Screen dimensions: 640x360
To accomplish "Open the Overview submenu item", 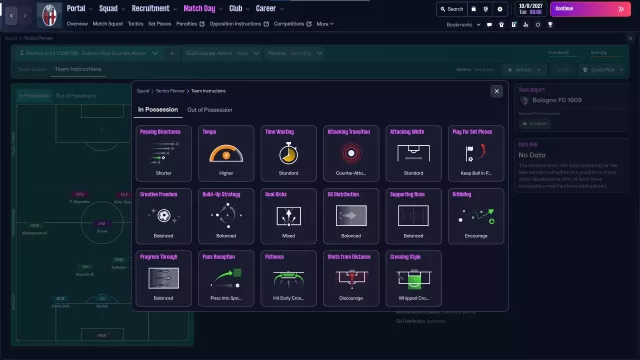I will point(77,24).
